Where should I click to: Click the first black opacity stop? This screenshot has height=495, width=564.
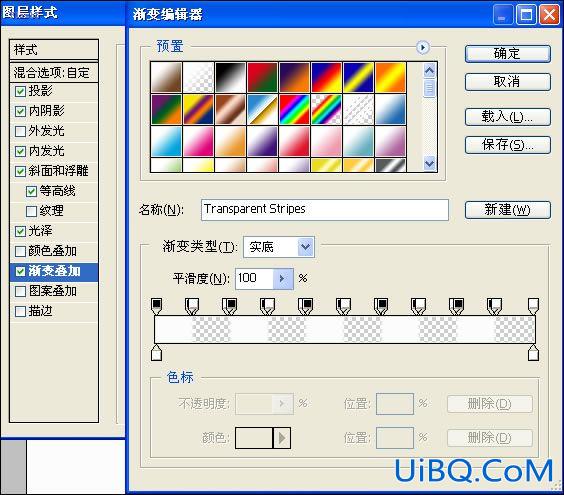[156, 306]
